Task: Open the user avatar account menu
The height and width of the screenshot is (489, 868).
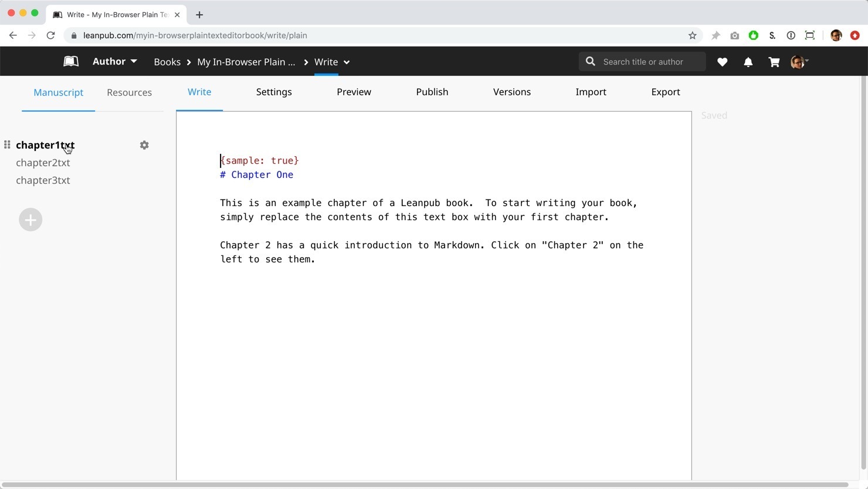Action: [x=799, y=62]
